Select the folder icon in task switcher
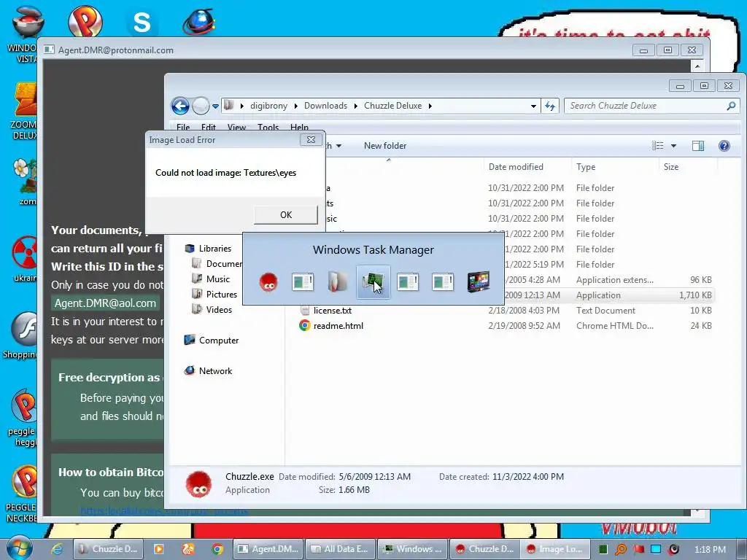This screenshot has width=747, height=560. pyautogui.click(x=337, y=282)
